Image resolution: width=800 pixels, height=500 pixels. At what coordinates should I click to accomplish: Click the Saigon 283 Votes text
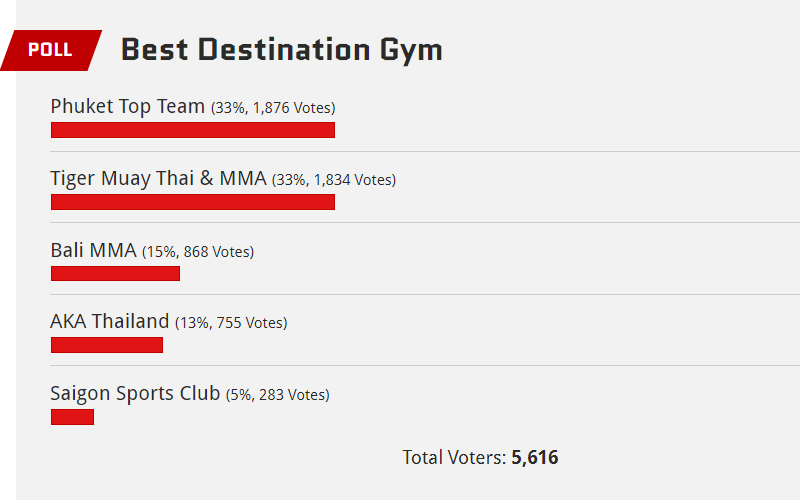(x=293, y=395)
